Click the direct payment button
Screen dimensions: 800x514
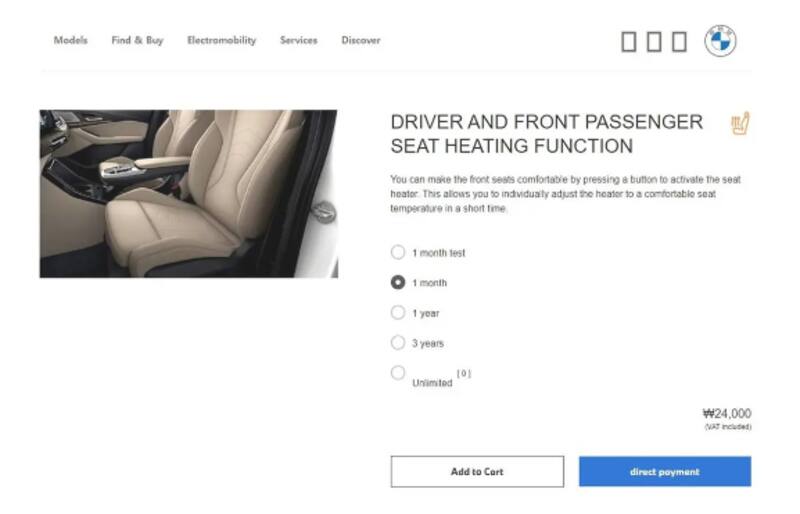665,472
